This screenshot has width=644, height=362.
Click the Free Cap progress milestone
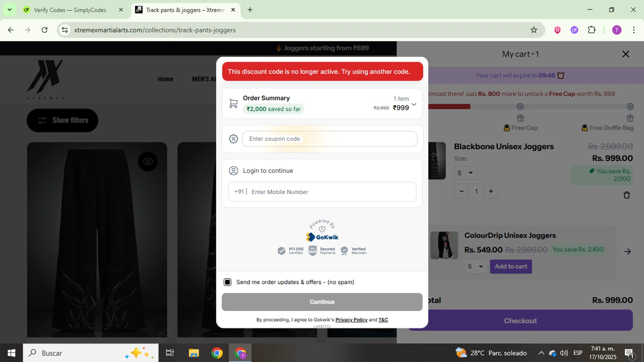pyautogui.click(x=520, y=106)
